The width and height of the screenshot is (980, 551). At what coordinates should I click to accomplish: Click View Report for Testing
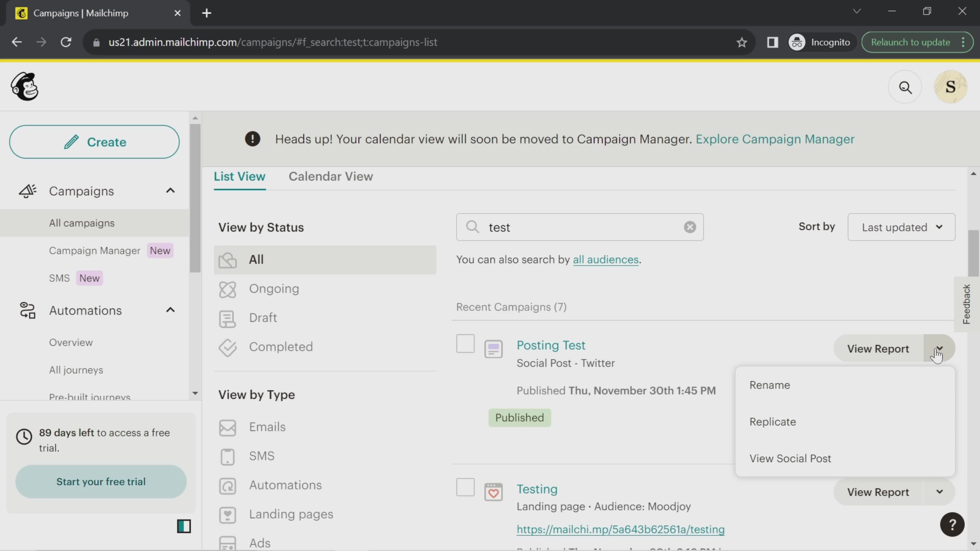(x=878, y=492)
